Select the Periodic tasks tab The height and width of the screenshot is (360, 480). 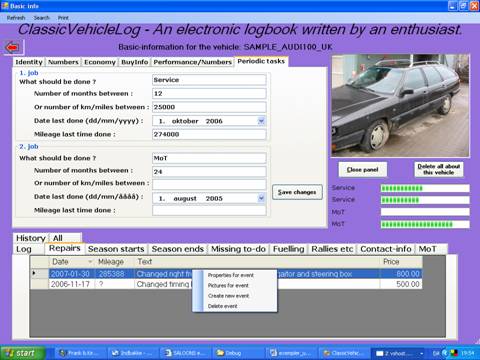[261, 61]
